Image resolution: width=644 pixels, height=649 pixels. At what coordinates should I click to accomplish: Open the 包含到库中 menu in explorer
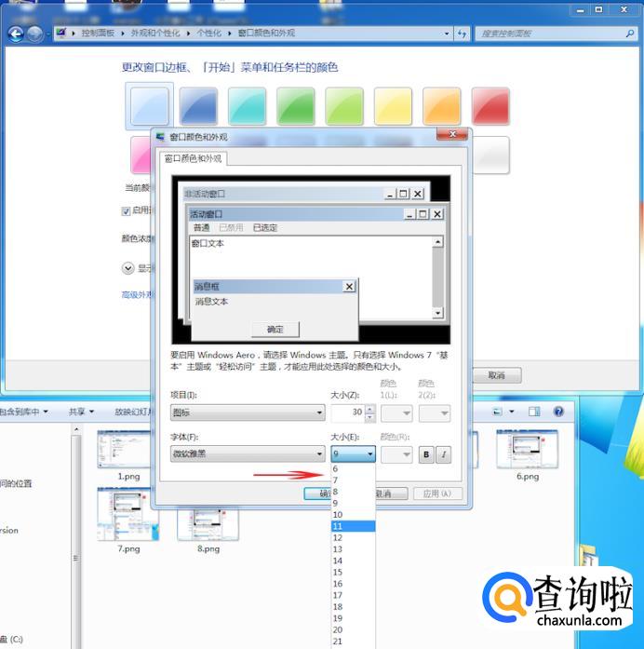coord(23,412)
